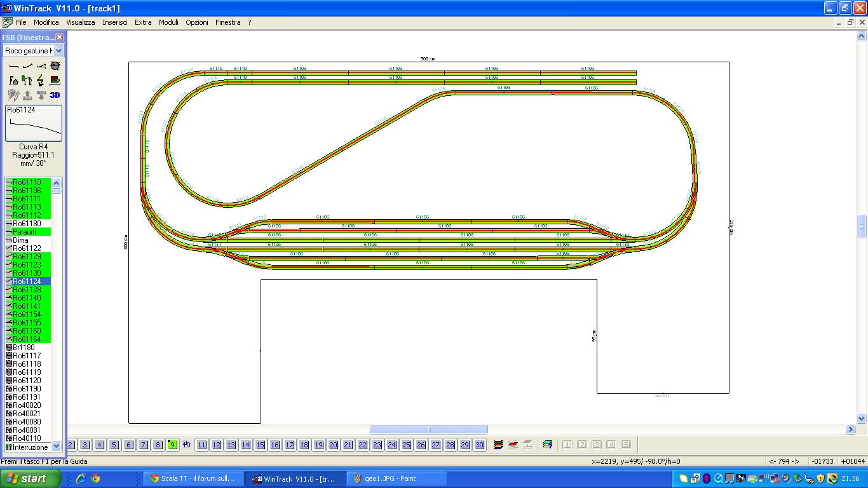
Task: Click the greyed view preset 3 button
Action: pyautogui.click(x=597, y=445)
